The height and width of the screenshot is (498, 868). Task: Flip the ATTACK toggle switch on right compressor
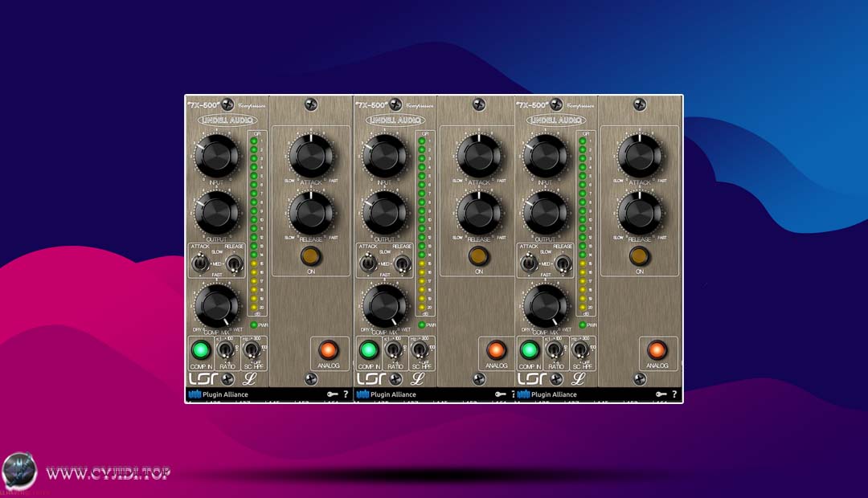(x=529, y=263)
